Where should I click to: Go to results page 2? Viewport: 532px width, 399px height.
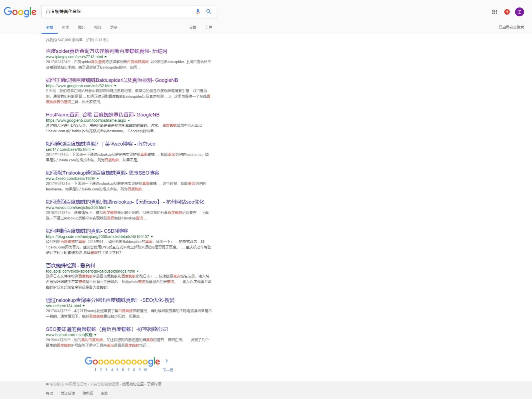tap(101, 370)
